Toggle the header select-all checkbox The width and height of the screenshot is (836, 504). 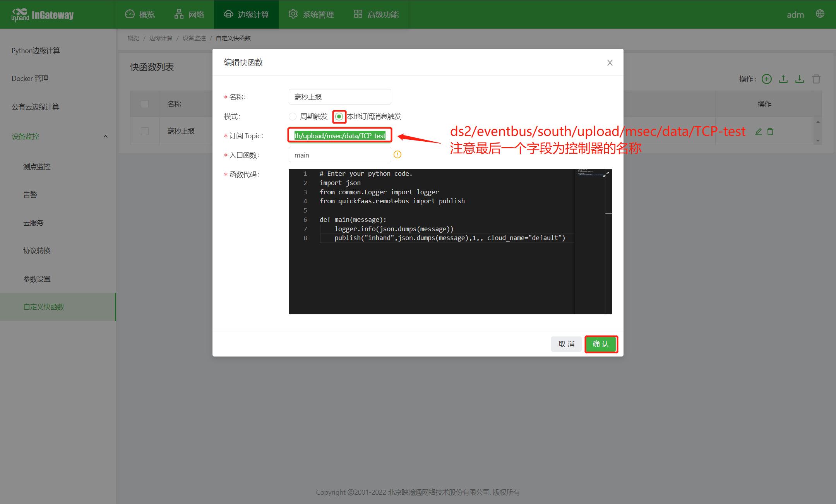click(x=145, y=104)
